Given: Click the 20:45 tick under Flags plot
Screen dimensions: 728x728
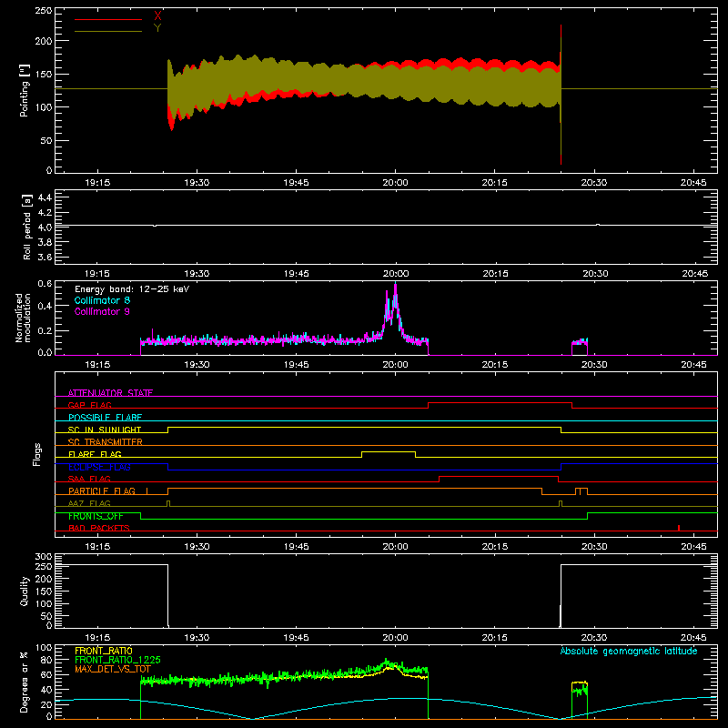Looking at the screenshot, I should point(693,547).
